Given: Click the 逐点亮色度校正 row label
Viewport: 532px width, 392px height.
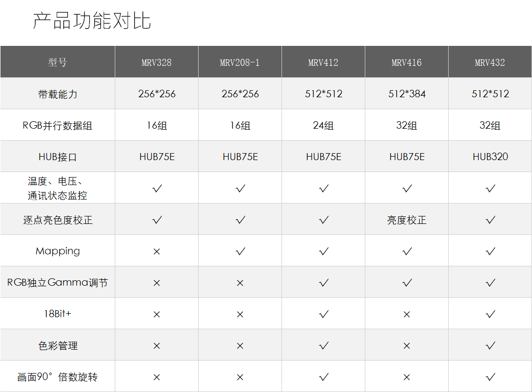Looking at the screenshot, I should (x=58, y=220).
